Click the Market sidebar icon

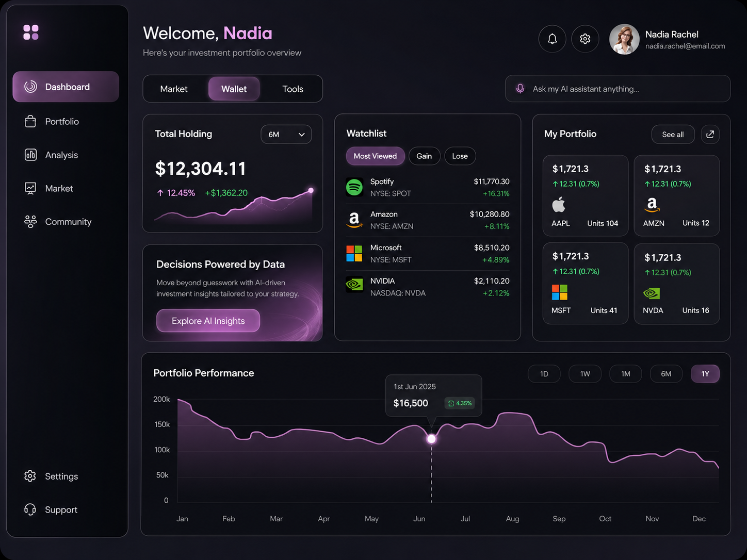coord(30,188)
